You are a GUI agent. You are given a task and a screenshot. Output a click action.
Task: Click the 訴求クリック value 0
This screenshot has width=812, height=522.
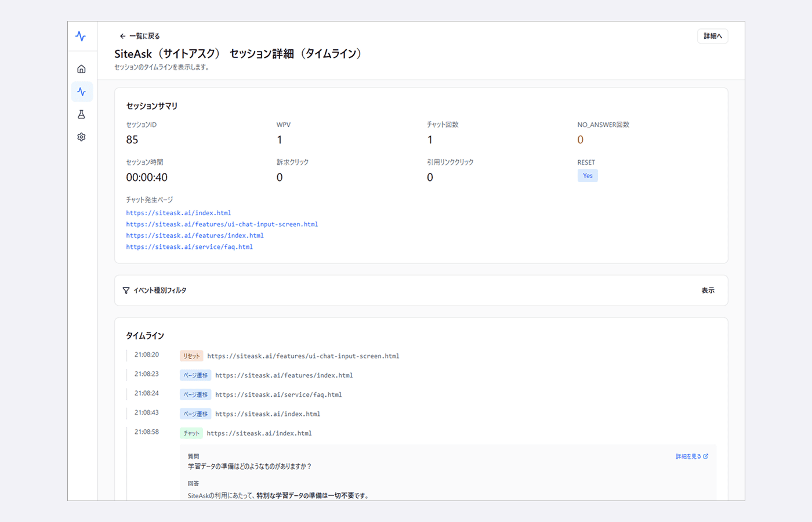[x=280, y=177]
